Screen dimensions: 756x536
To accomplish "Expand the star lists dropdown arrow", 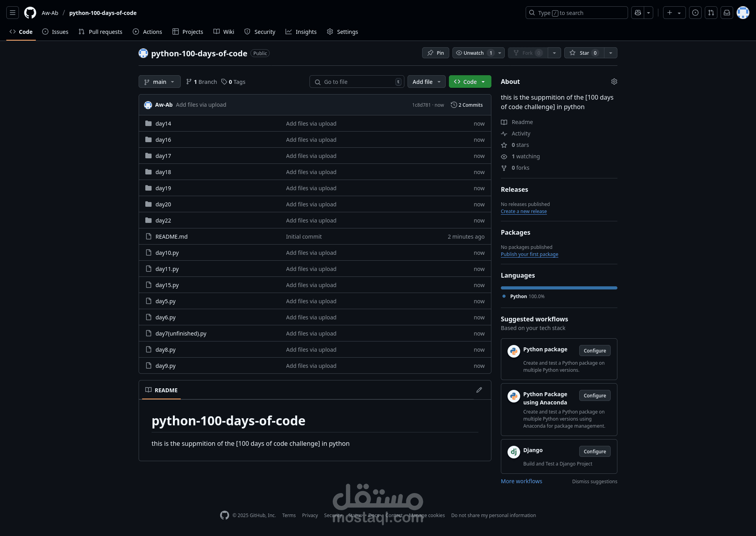I will tap(611, 53).
